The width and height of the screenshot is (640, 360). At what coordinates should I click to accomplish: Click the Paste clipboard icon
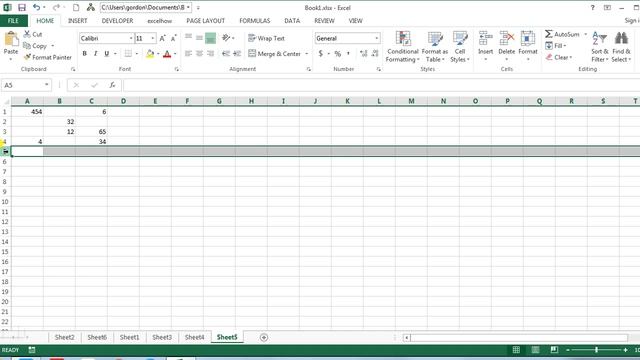[x=11, y=39]
